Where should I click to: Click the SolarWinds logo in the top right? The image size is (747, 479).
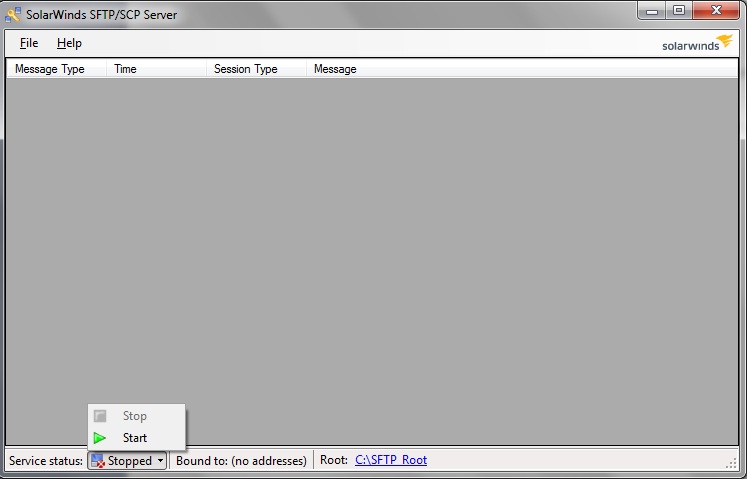[x=697, y=43]
